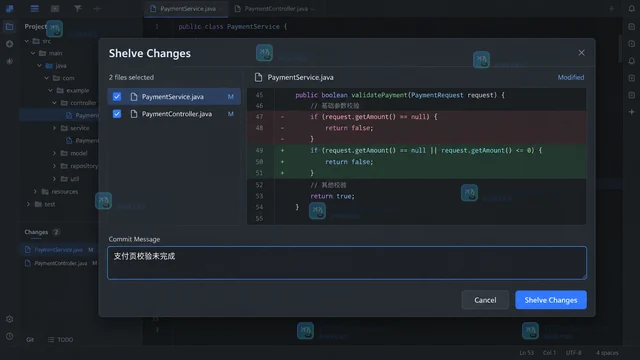Viewport: 640px width, 360px height.
Task: Uncheck the PaymentService.java checkbox
Action: tap(117, 97)
